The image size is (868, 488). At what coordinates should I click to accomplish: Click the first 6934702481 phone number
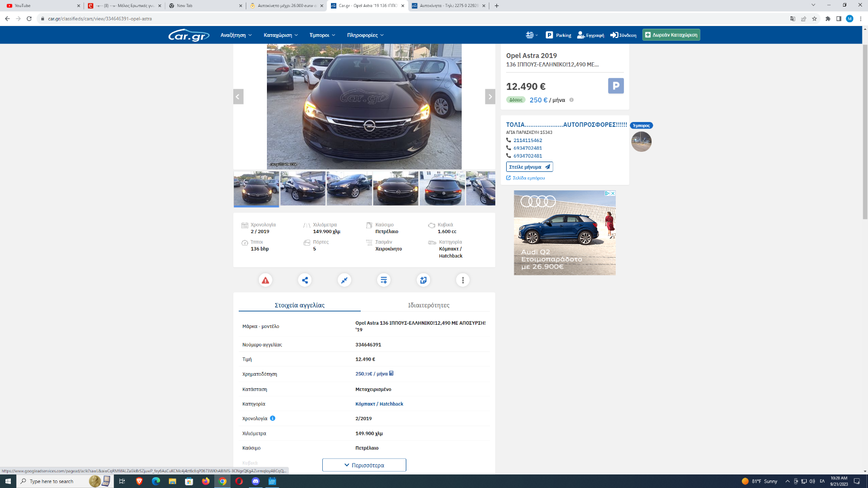click(x=527, y=148)
